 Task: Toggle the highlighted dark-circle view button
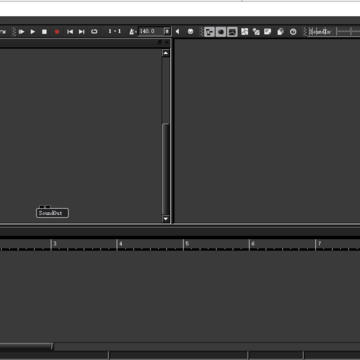click(221, 32)
